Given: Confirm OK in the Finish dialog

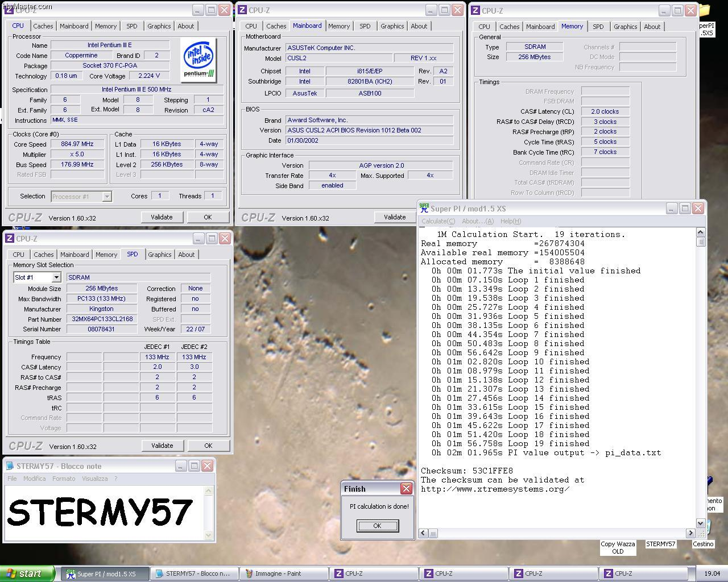Looking at the screenshot, I should [x=378, y=526].
